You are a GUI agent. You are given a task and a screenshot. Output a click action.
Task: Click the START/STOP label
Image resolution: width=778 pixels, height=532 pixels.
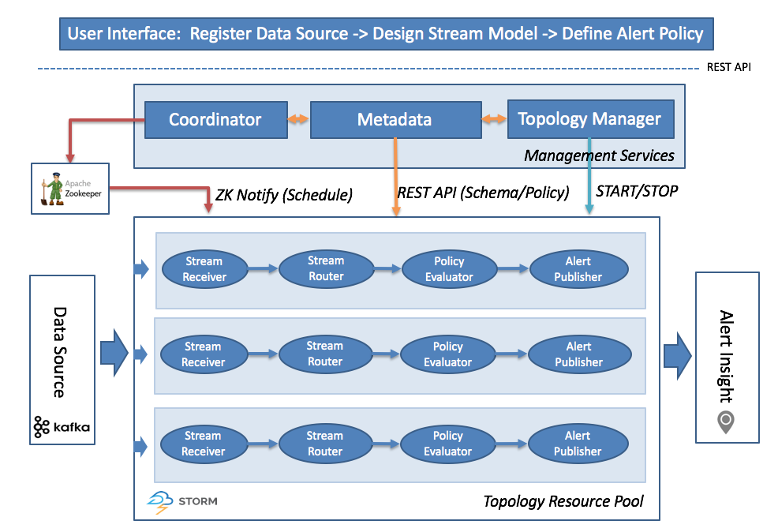point(636,191)
